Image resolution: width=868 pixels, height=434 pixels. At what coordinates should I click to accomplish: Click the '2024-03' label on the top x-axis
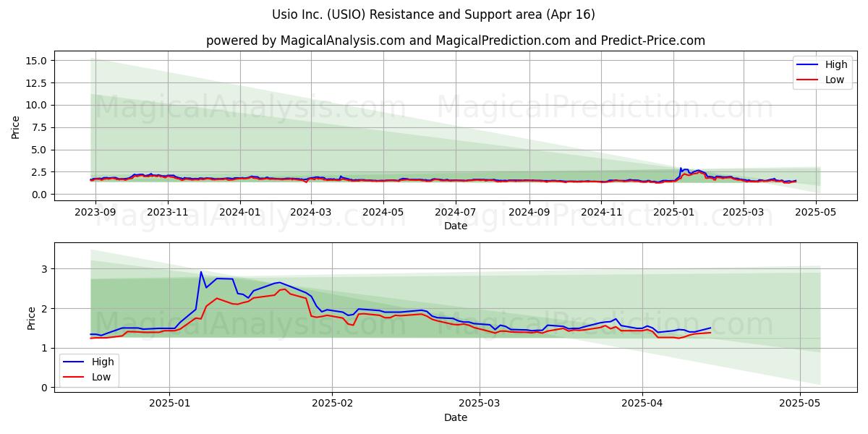310,212
